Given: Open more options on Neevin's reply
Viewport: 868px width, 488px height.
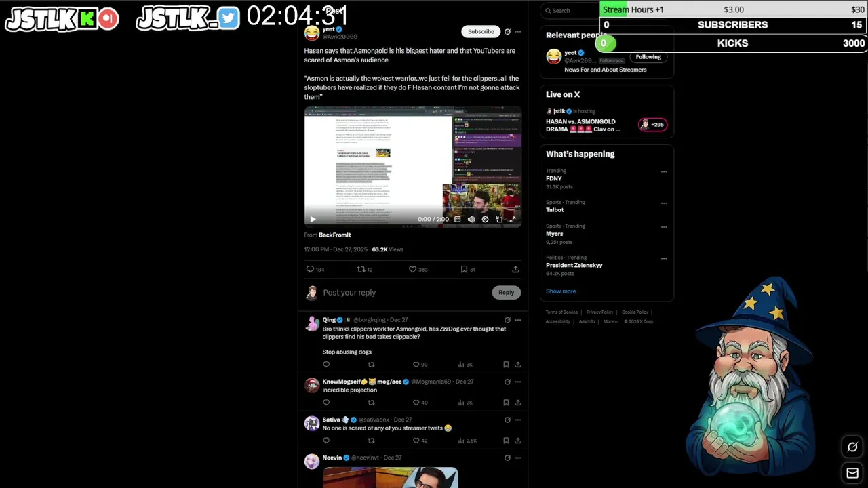Looking at the screenshot, I should tap(518, 457).
